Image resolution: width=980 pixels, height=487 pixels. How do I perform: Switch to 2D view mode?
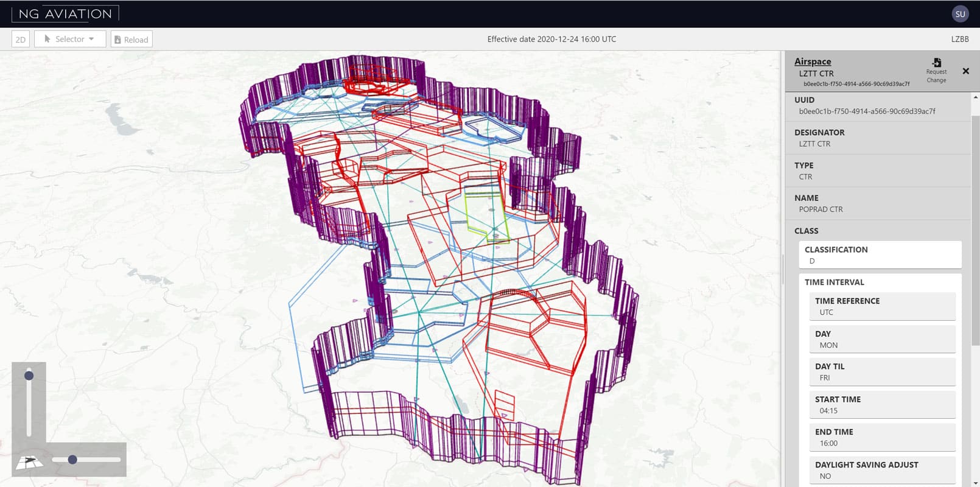pyautogui.click(x=21, y=40)
